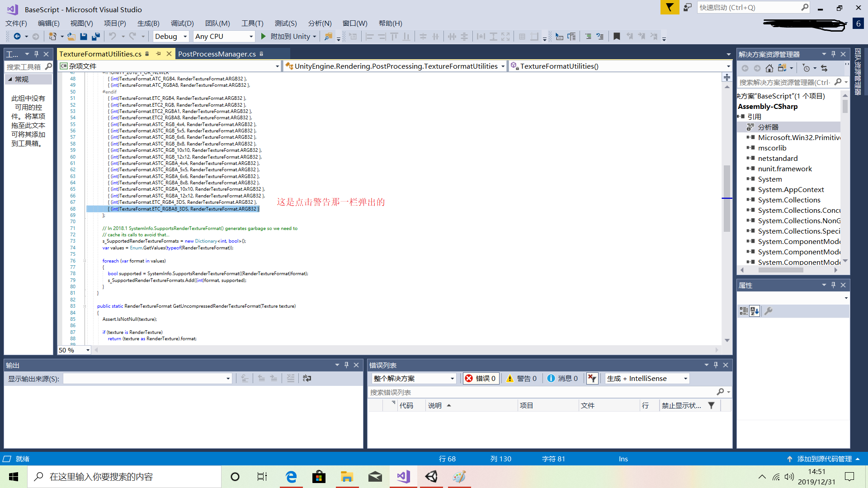Click the split editor window handle icon
The width and height of the screenshot is (868, 488).
pos(727,77)
